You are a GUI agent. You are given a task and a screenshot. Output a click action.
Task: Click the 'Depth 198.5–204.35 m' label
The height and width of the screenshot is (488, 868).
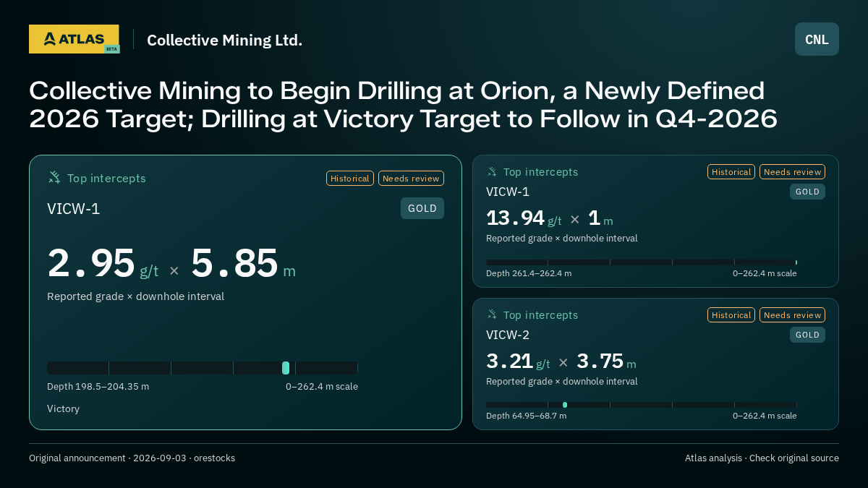click(98, 386)
